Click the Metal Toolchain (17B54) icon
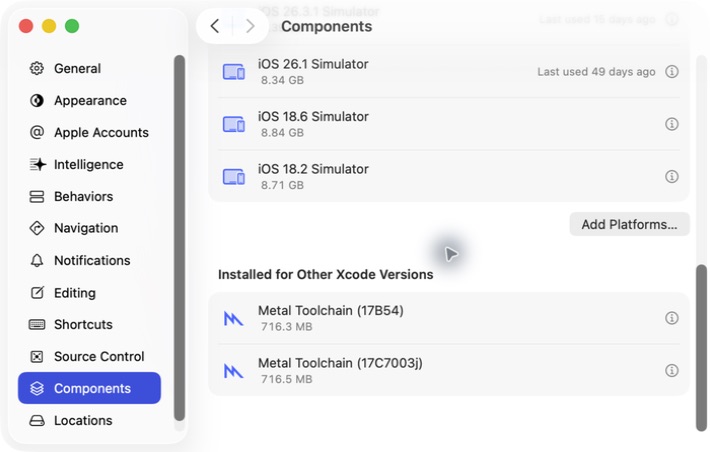This screenshot has height=452, width=710. coord(234,319)
